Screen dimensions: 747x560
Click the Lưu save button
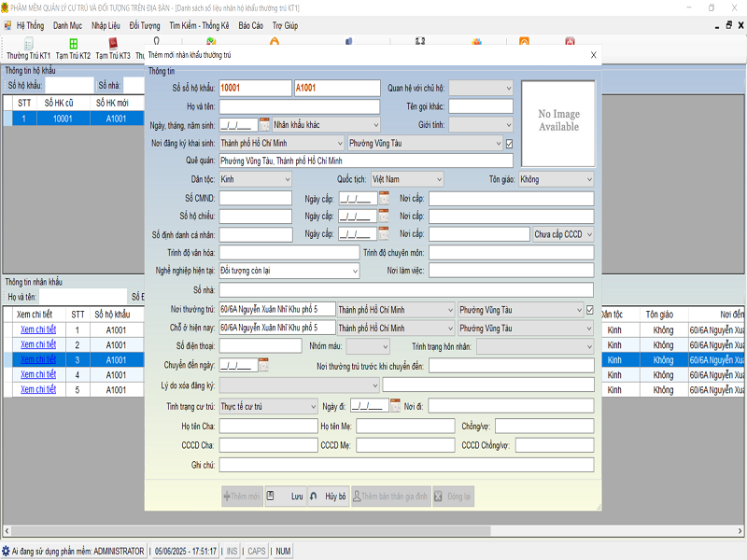tap(286, 497)
